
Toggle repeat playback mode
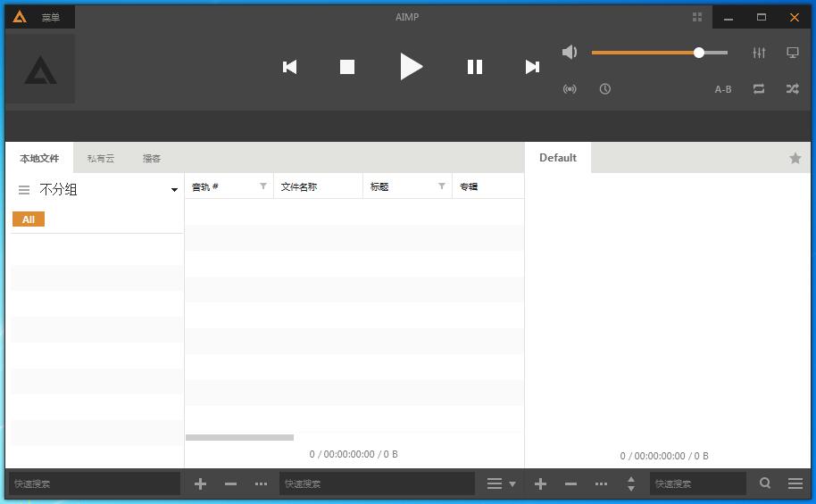759,89
